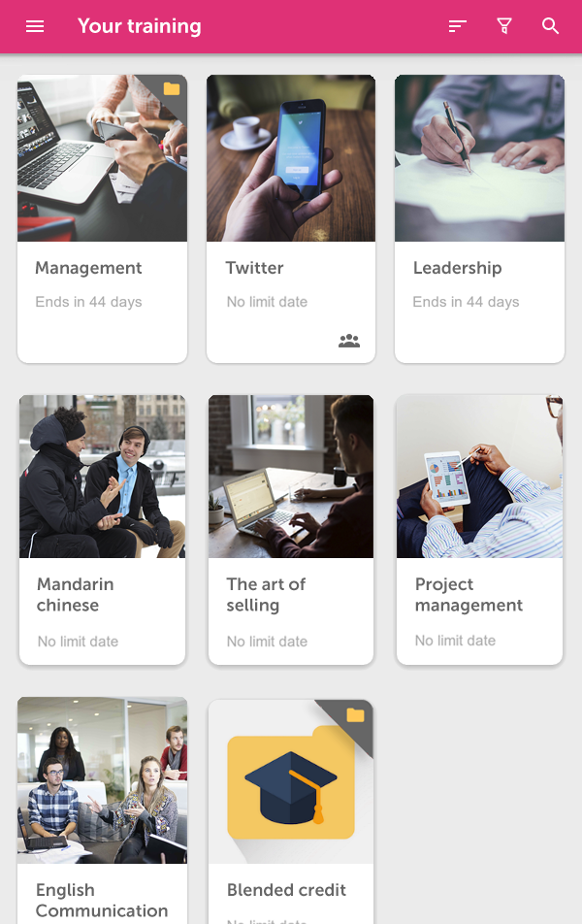Select the Leadership course title
Image resolution: width=582 pixels, height=924 pixels.
pyautogui.click(x=457, y=268)
